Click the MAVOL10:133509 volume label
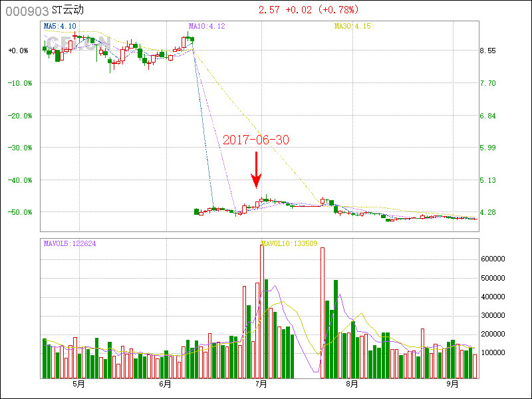Screen dimensions: 532x399 click(x=289, y=243)
